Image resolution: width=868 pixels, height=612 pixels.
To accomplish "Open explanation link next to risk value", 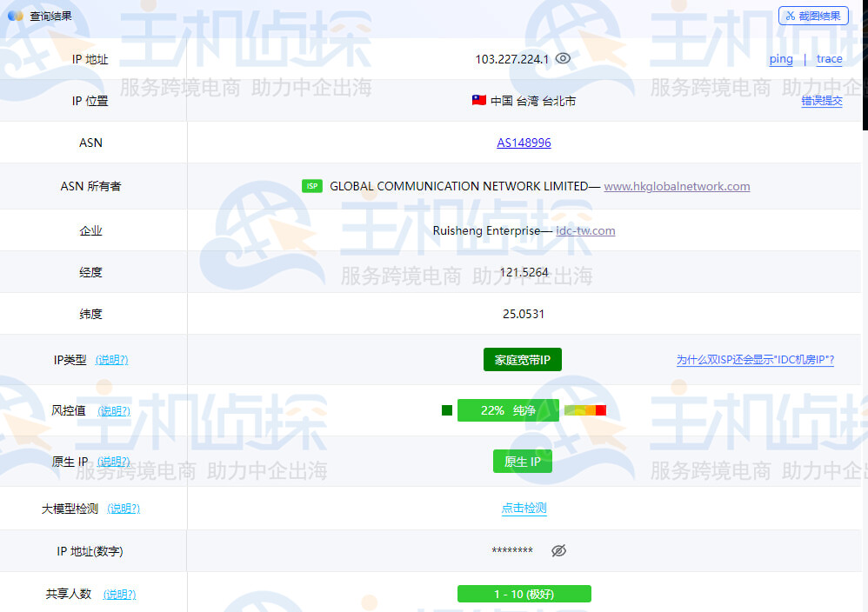I will click(x=114, y=410).
